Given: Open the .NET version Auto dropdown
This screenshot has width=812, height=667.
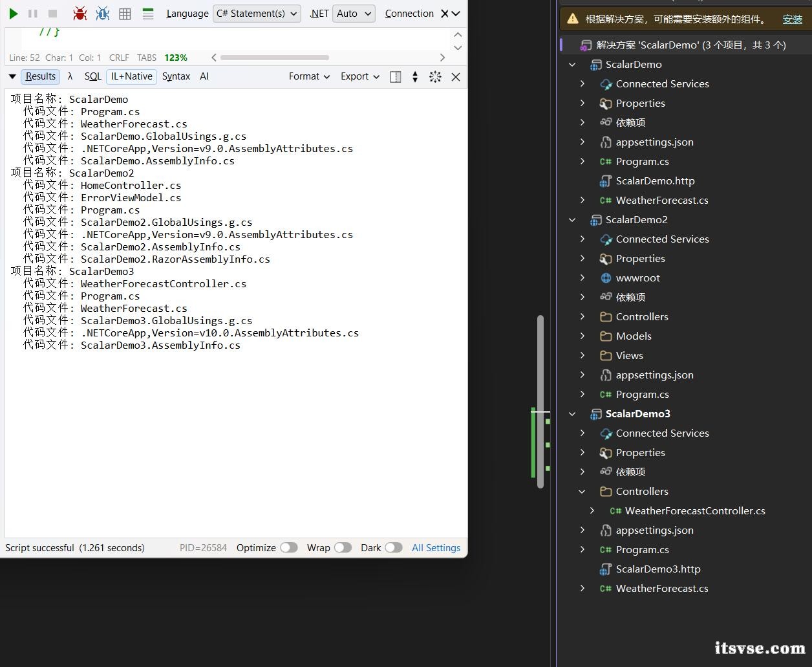Looking at the screenshot, I should (x=354, y=14).
